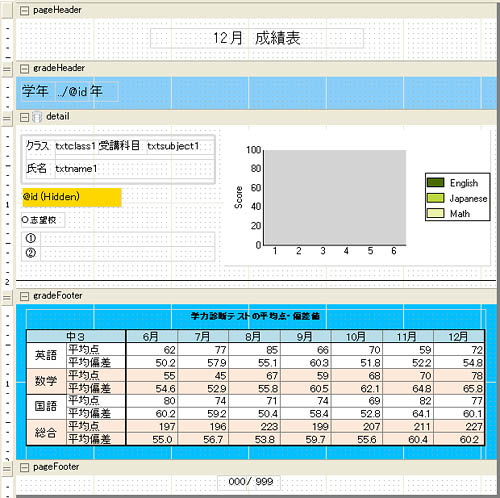This screenshot has width=500, height=498.
Task: Select the 000/ 999 page number field
Action: click(249, 482)
